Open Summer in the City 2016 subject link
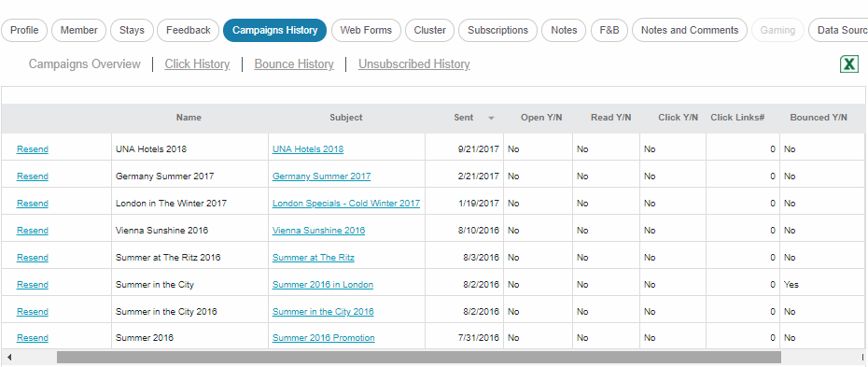 323,312
